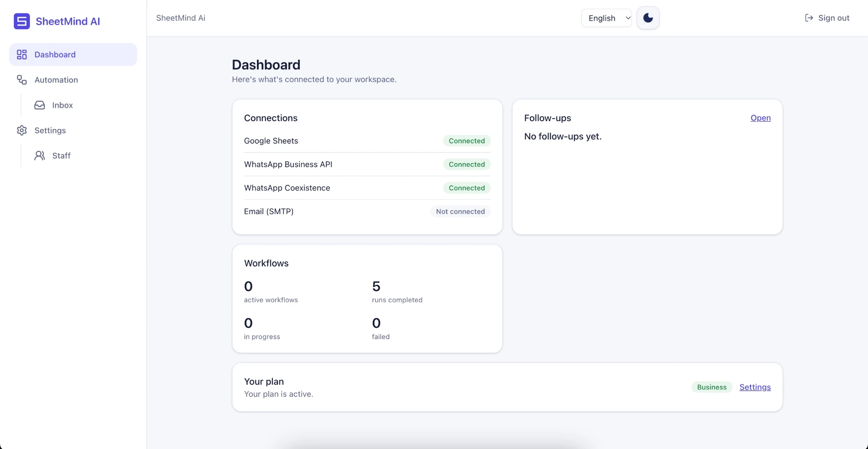This screenshot has height=449, width=868.
Task: Toggle dark mode with the moon button
Action: 648,18
